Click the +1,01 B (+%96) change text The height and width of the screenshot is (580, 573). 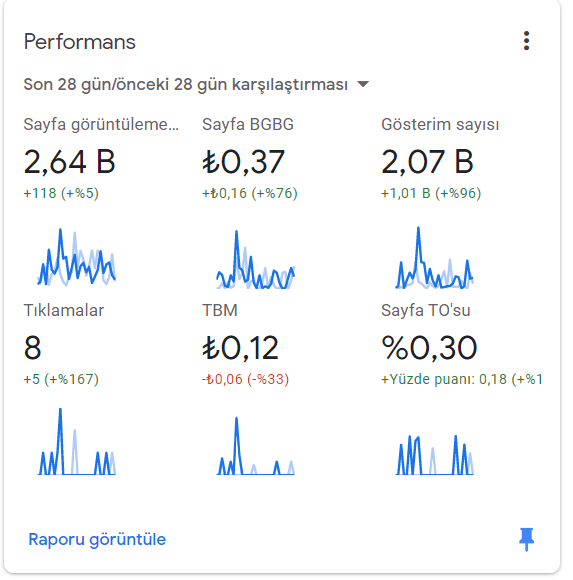[x=431, y=193]
